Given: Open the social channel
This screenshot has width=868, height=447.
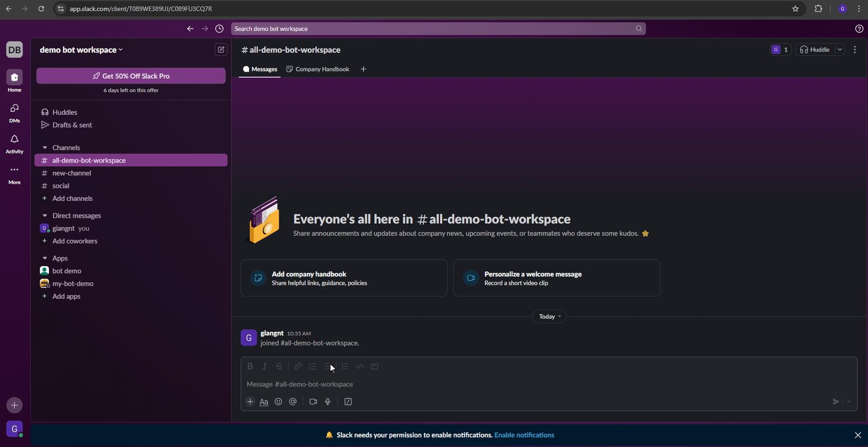Looking at the screenshot, I should pyautogui.click(x=131, y=186).
